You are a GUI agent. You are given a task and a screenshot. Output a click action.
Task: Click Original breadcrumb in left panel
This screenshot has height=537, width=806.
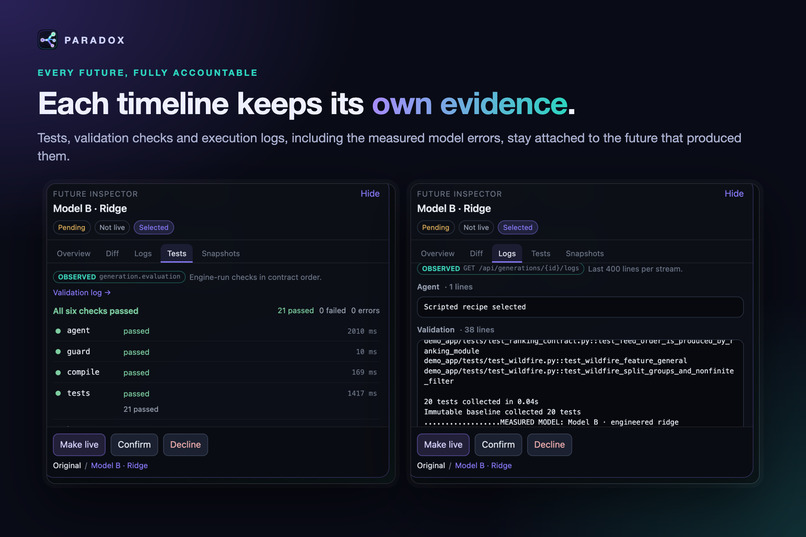[x=67, y=466]
